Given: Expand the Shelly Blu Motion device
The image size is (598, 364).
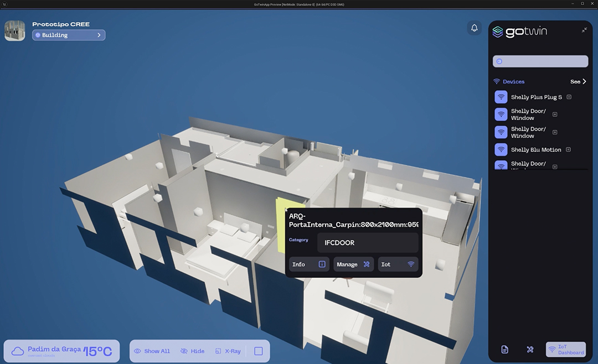Looking at the screenshot, I should click(568, 149).
